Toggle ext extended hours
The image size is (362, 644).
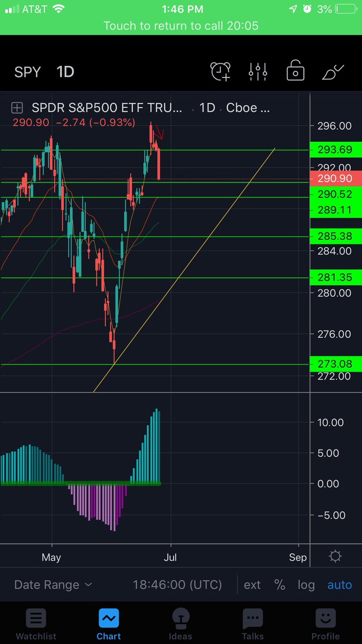252,585
